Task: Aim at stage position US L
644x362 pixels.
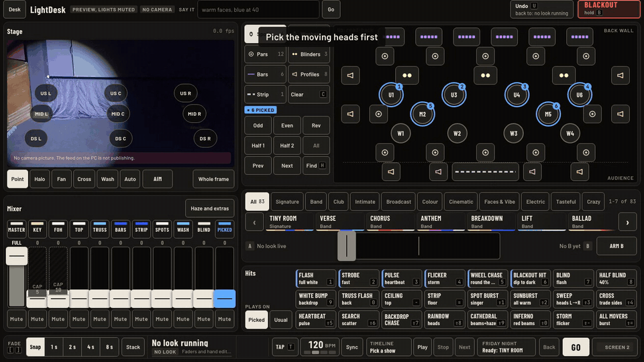Action: (46, 93)
